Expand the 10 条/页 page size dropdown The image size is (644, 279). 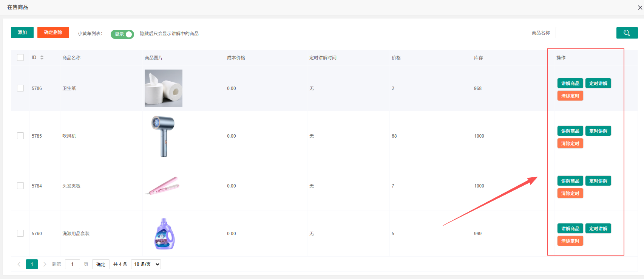tap(146, 264)
